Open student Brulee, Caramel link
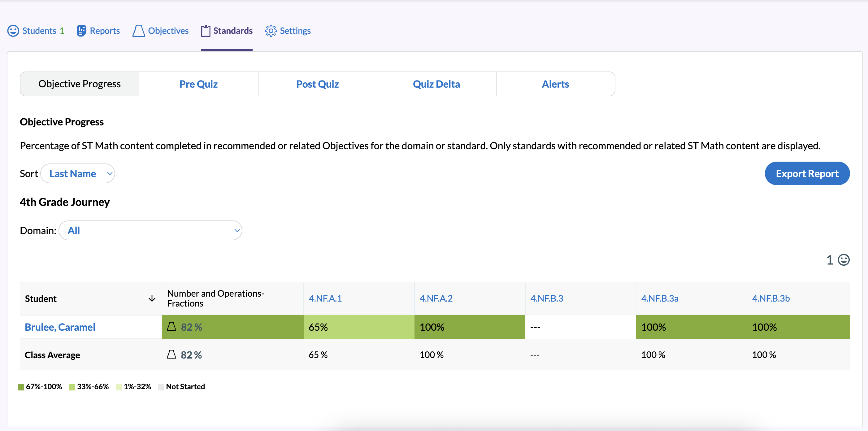This screenshot has width=868, height=431. (60, 327)
